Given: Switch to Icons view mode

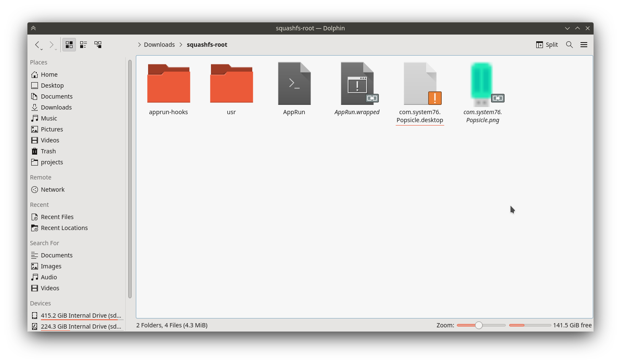Looking at the screenshot, I should click(x=69, y=45).
